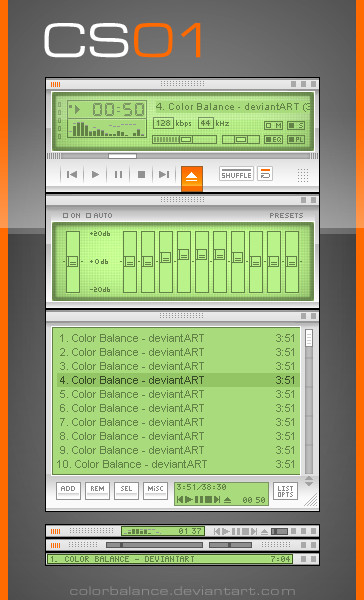Click the orange eject button
Viewport: 364px width, 600px height.
192,177
